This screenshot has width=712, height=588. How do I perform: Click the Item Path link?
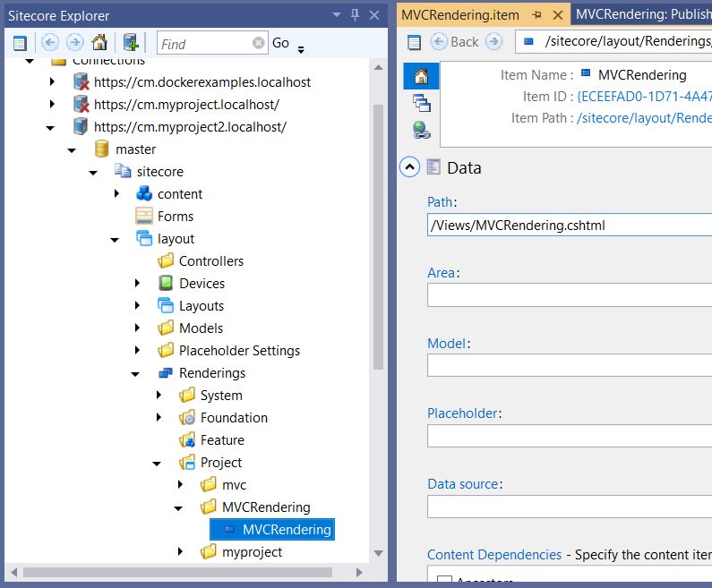point(644,118)
